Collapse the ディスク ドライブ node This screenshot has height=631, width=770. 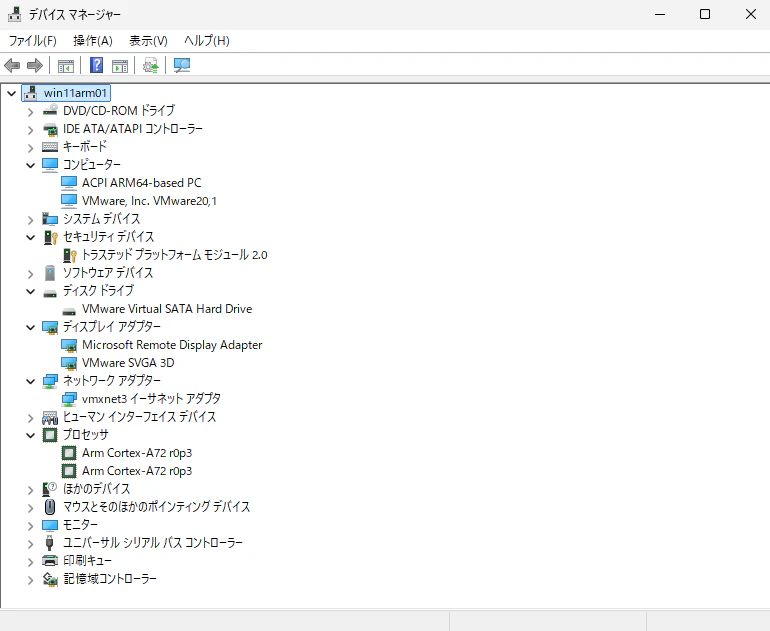point(30,292)
